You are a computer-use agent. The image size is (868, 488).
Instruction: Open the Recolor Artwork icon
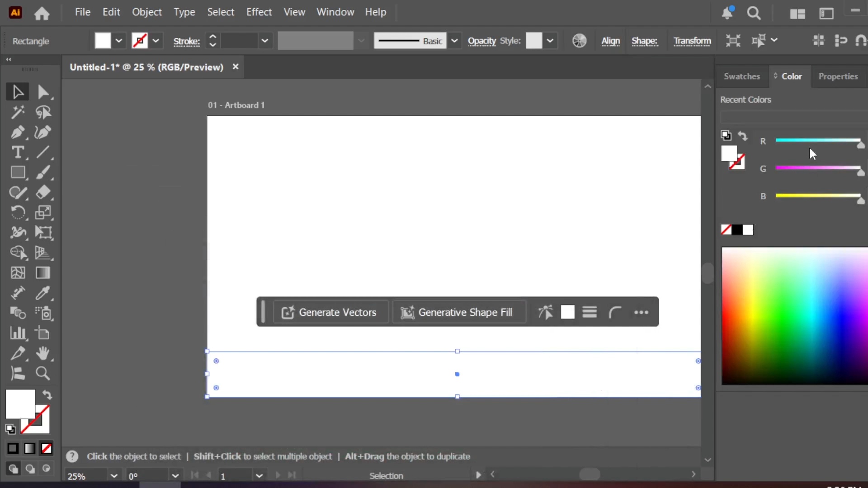coord(579,41)
